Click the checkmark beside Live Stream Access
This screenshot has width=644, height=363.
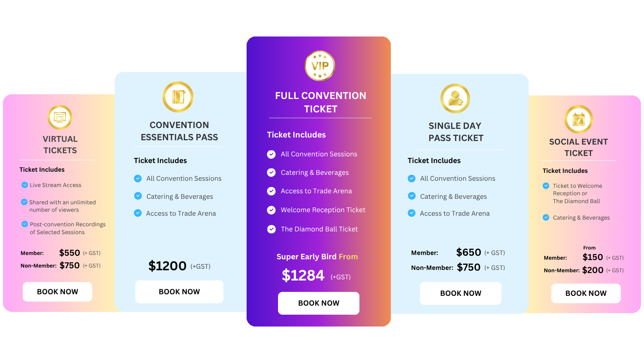coord(24,185)
